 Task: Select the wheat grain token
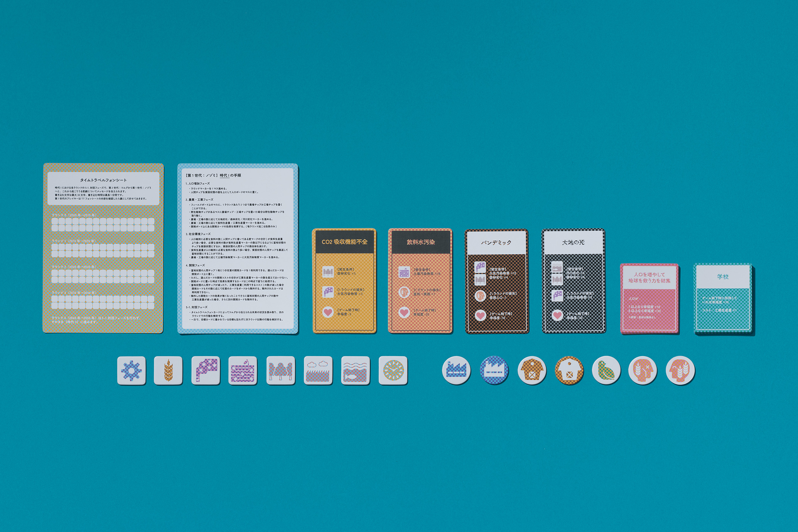pyautogui.click(x=168, y=371)
